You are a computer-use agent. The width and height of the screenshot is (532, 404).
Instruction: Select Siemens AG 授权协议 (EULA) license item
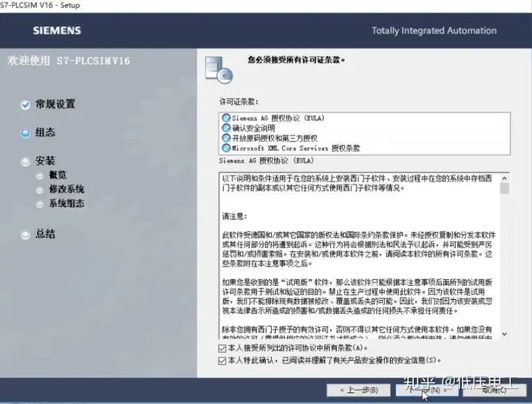[278, 118]
